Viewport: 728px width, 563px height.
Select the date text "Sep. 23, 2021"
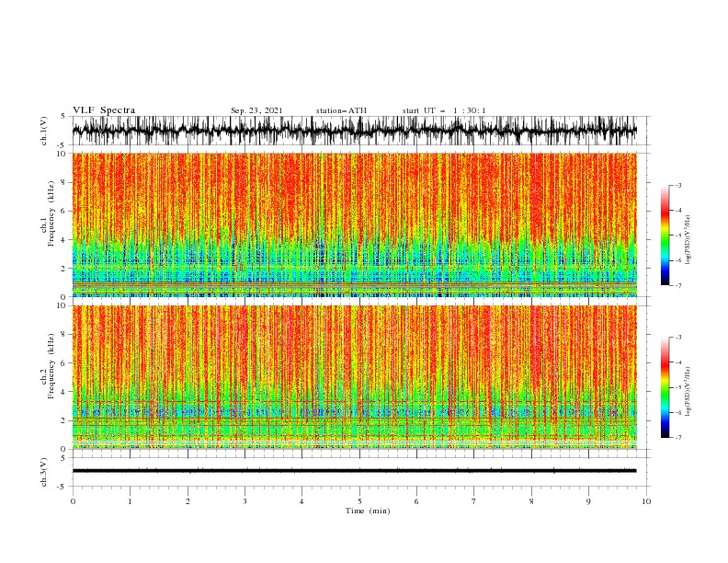point(256,110)
